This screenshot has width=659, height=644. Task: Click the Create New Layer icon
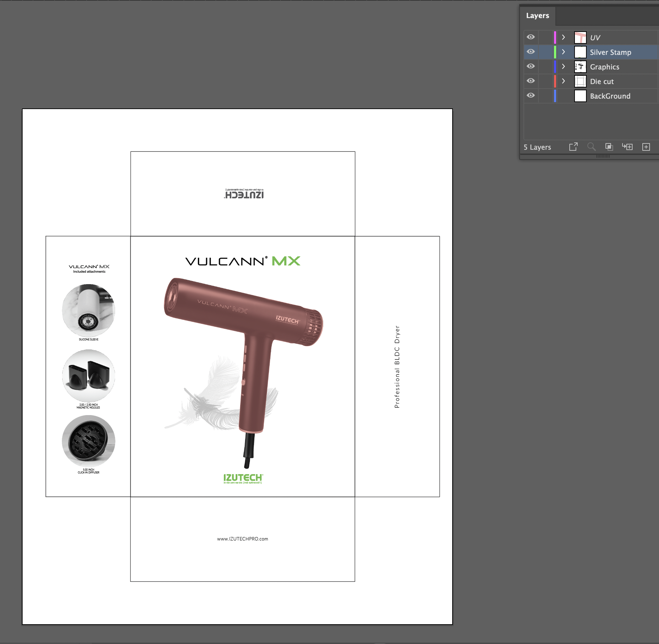coord(646,147)
